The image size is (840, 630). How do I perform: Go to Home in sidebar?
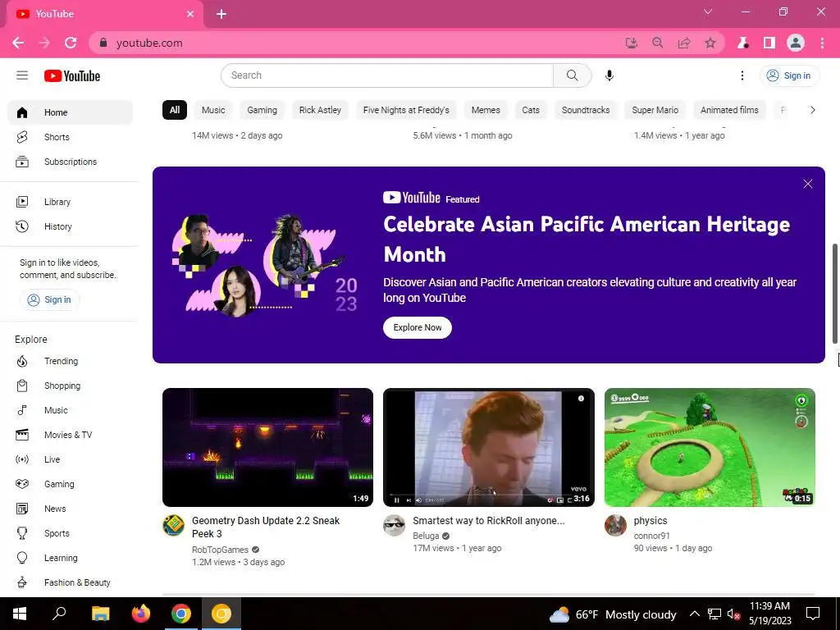[x=70, y=112]
